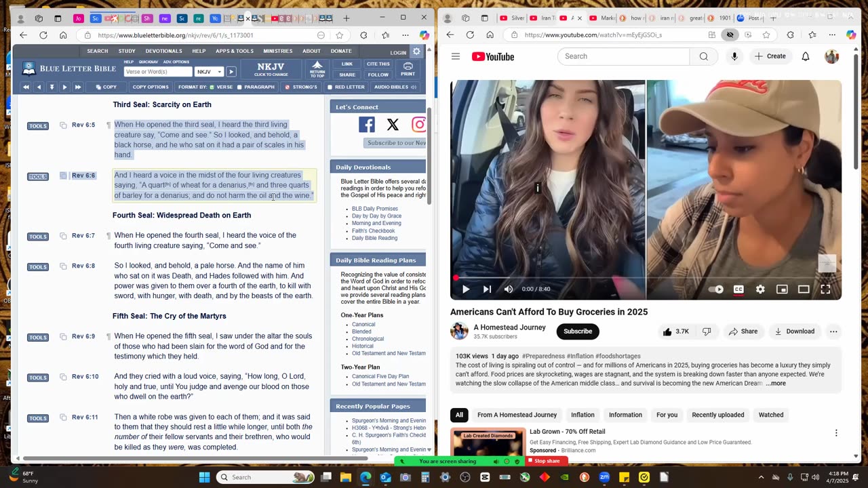This screenshot has width=868, height=488.
Task: Open Tools menu for Rev 6:8
Action: tap(38, 267)
